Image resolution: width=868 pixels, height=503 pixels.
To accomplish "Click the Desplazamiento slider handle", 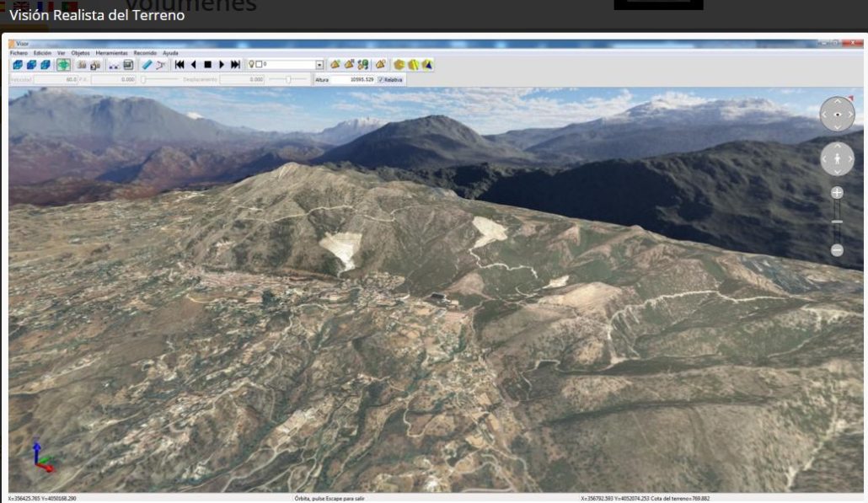I will pyautogui.click(x=288, y=79).
